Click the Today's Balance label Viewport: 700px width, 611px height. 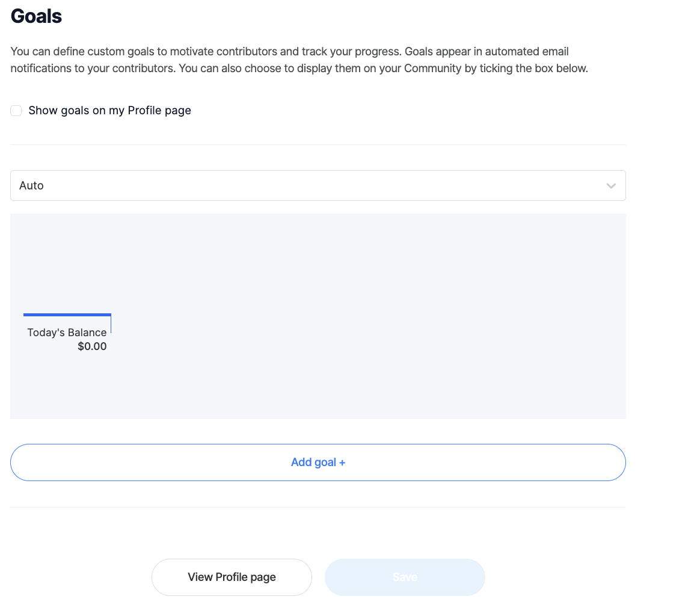tap(67, 333)
